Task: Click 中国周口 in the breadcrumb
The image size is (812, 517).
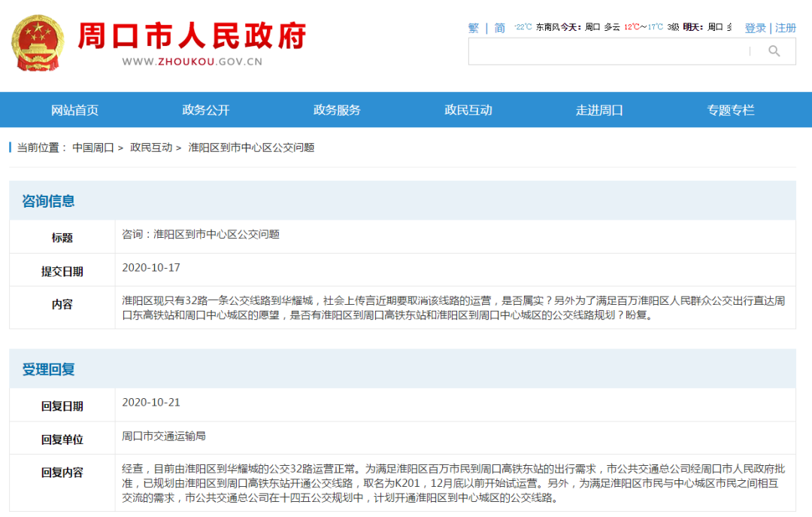Action: 93,147
